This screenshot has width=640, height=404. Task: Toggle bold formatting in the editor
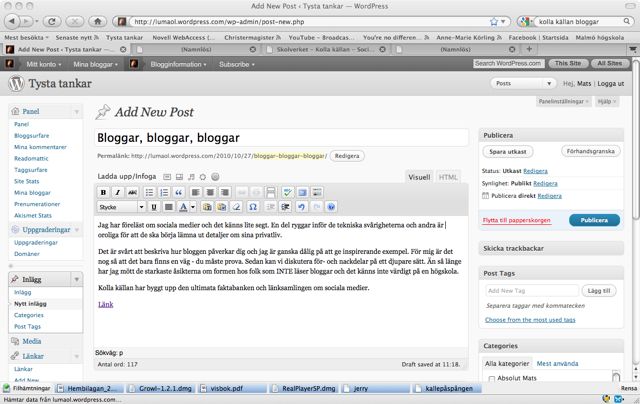(x=104, y=192)
